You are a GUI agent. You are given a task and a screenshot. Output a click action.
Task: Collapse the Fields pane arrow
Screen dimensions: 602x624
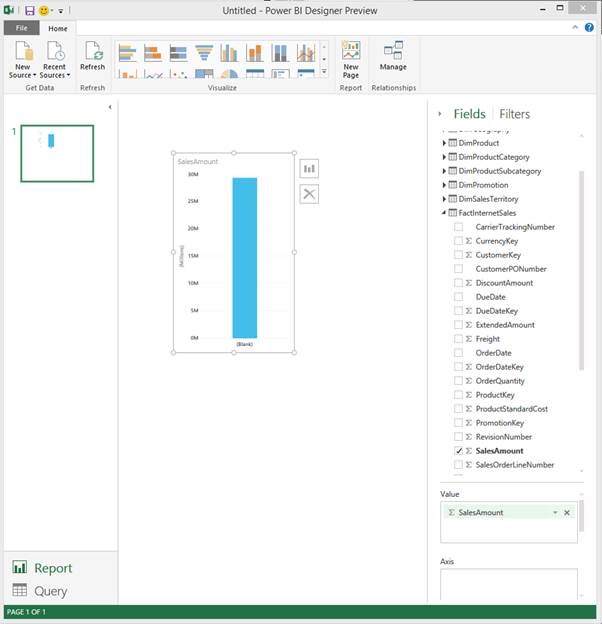tap(440, 114)
